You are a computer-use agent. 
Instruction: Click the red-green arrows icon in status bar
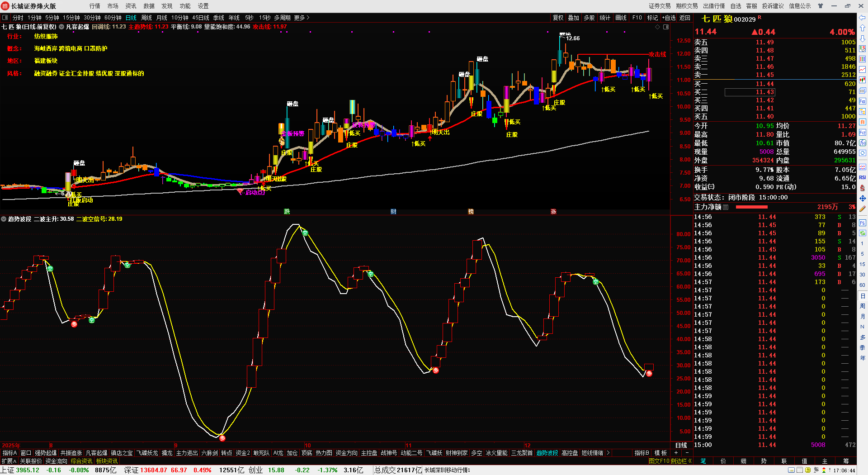click(x=824, y=470)
